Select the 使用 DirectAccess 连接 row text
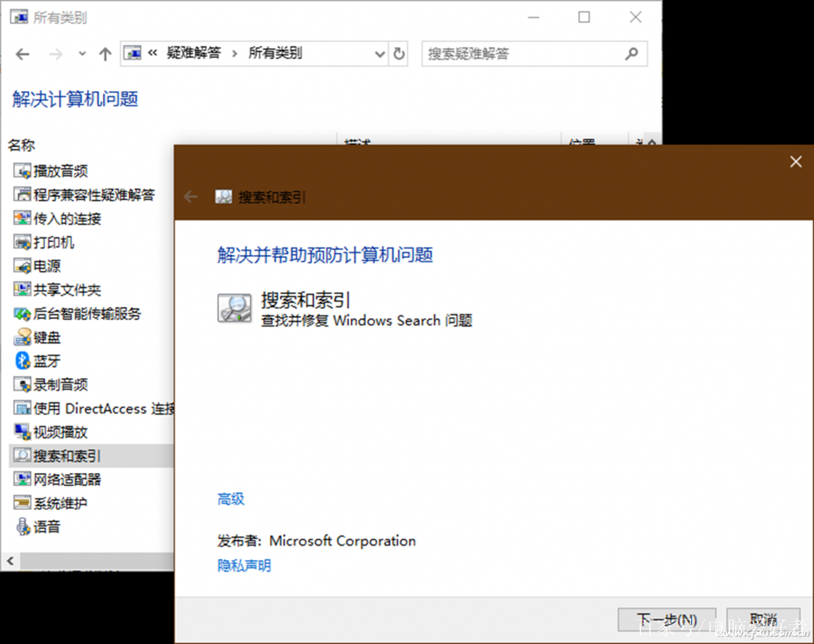814x644 pixels. tap(104, 408)
